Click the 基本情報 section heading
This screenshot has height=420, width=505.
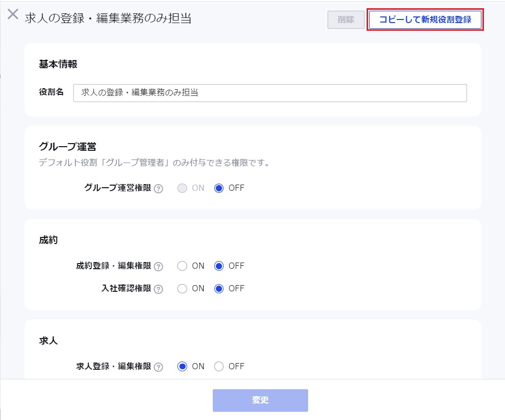(x=58, y=64)
